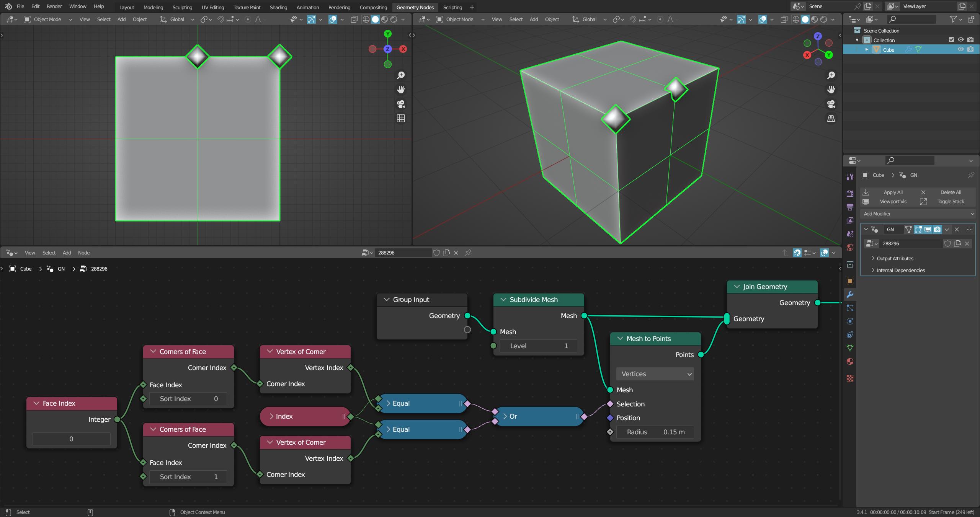Select the Modifier Properties wrench icon
This screenshot has height=517, width=980.
[849, 295]
